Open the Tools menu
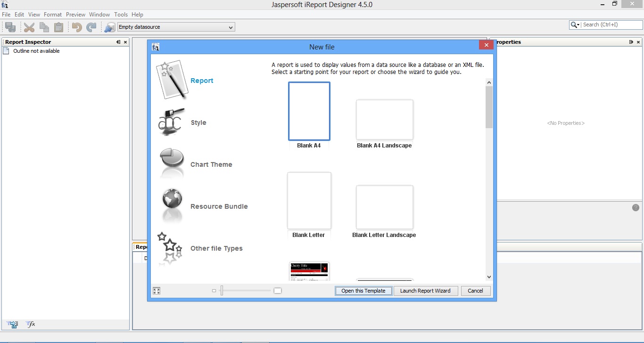Screen dimensions: 644x343 [121, 15]
